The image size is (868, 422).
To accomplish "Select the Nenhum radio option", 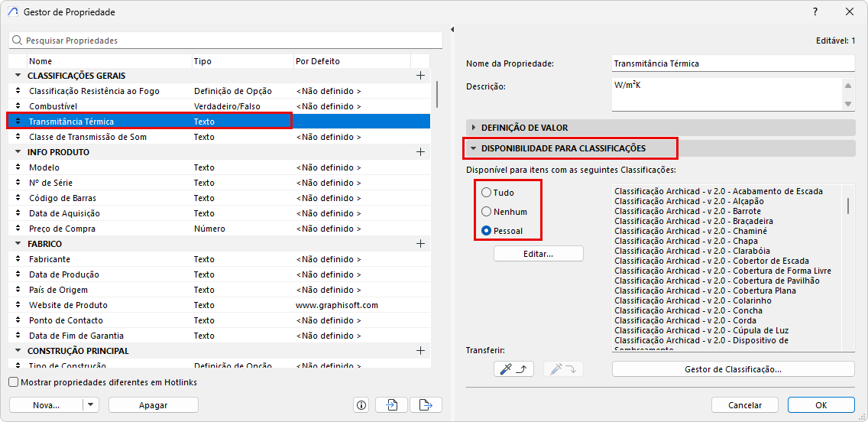I will click(486, 212).
